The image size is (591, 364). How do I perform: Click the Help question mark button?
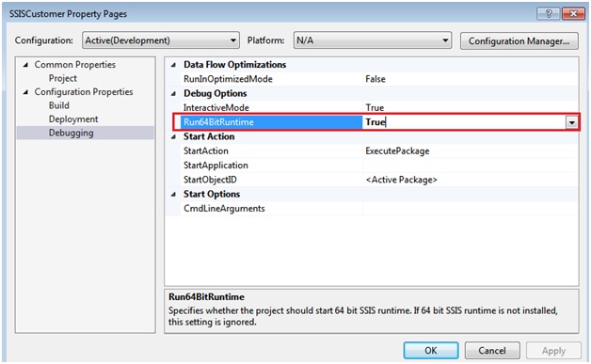[548, 14]
